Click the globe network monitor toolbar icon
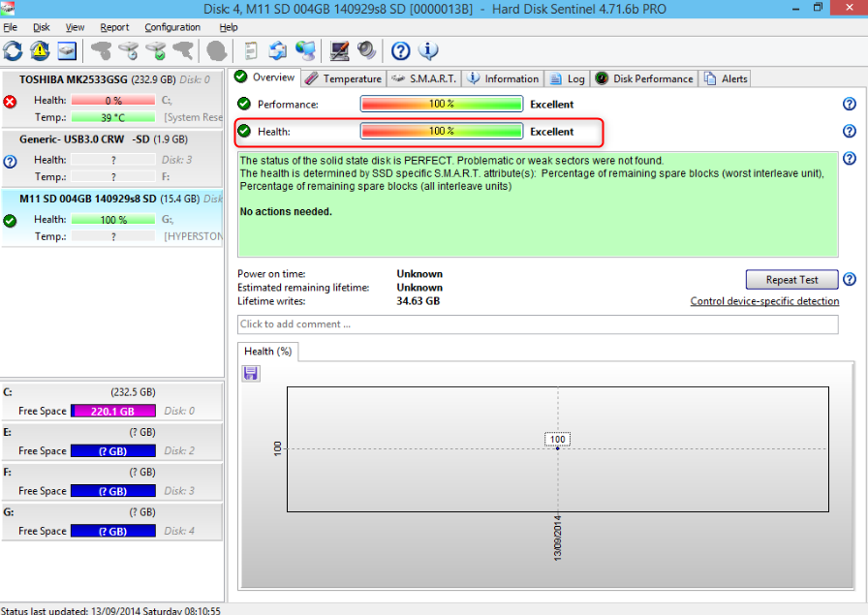This screenshot has height=615, width=868. click(x=305, y=50)
